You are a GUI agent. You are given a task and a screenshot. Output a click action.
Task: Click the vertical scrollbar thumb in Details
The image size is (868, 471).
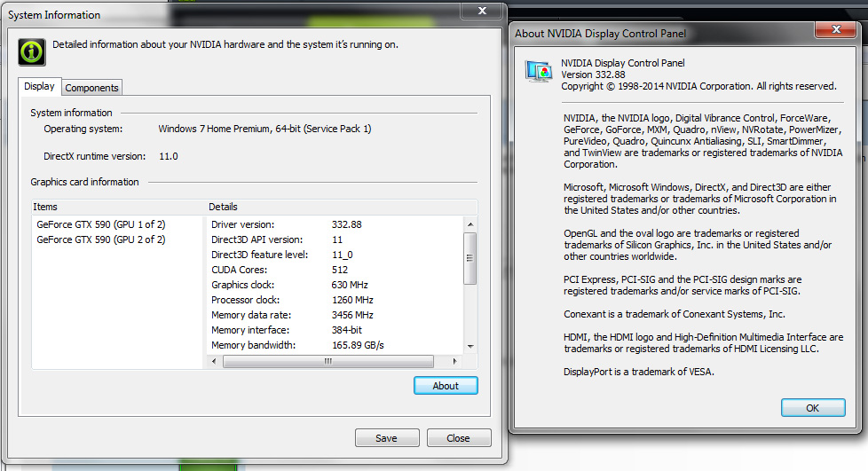pyautogui.click(x=470, y=258)
